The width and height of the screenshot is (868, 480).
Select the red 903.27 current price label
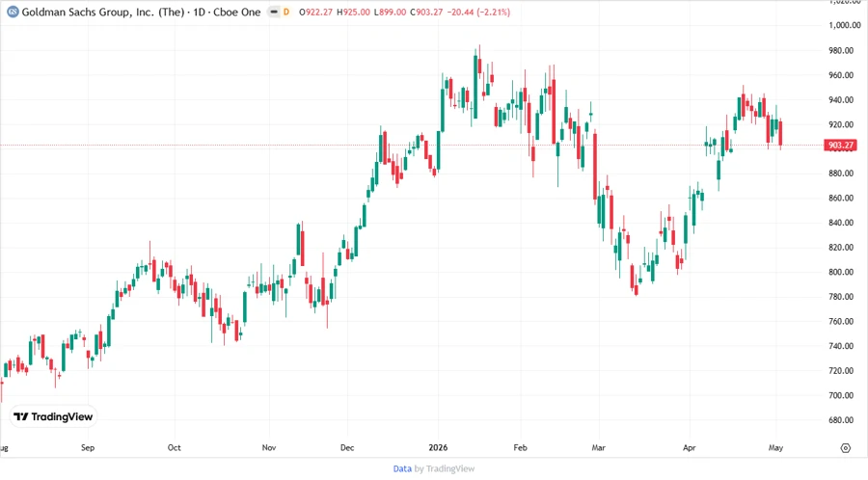[x=840, y=146]
